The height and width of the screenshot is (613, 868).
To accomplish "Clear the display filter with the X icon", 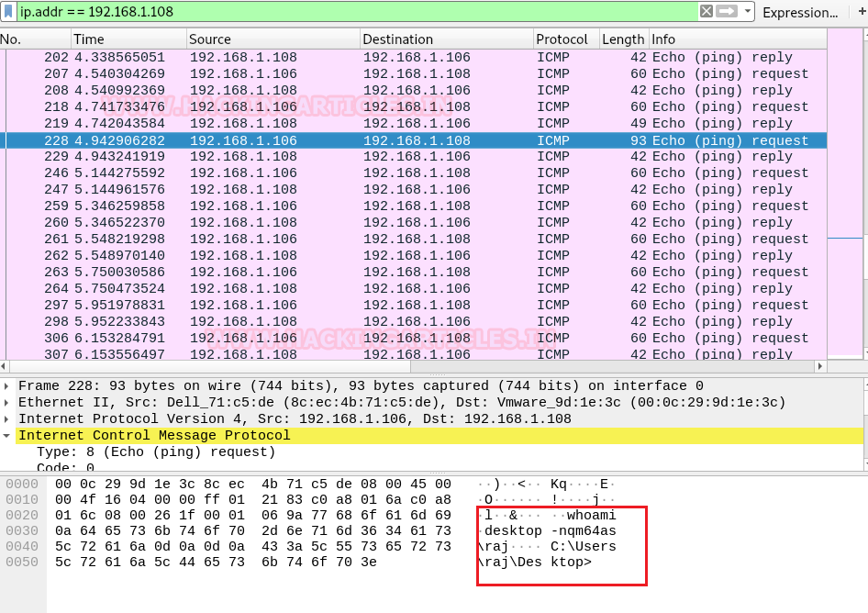I will coord(707,12).
